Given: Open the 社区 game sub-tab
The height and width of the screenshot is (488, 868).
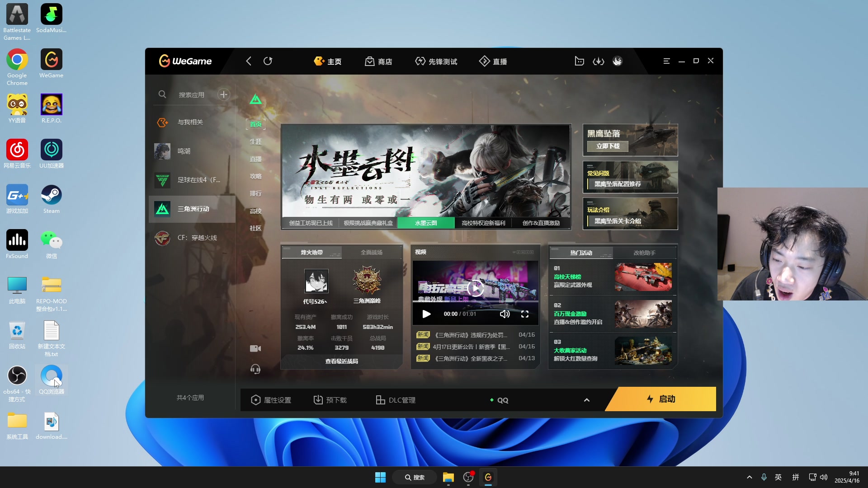Looking at the screenshot, I should coord(256,229).
